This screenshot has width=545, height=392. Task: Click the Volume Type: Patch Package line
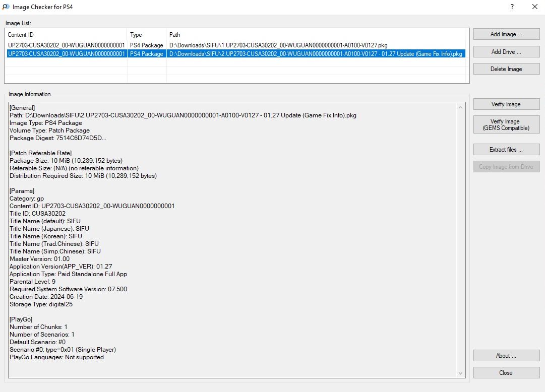pos(49,130)
